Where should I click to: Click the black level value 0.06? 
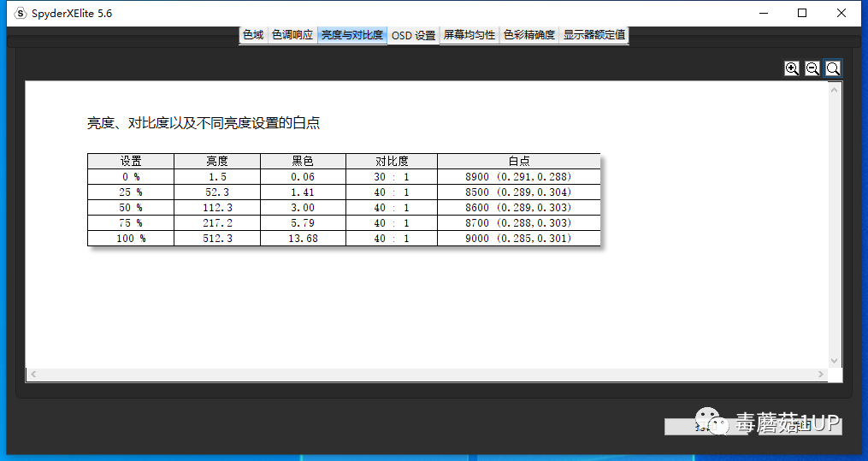coord(303,176)
